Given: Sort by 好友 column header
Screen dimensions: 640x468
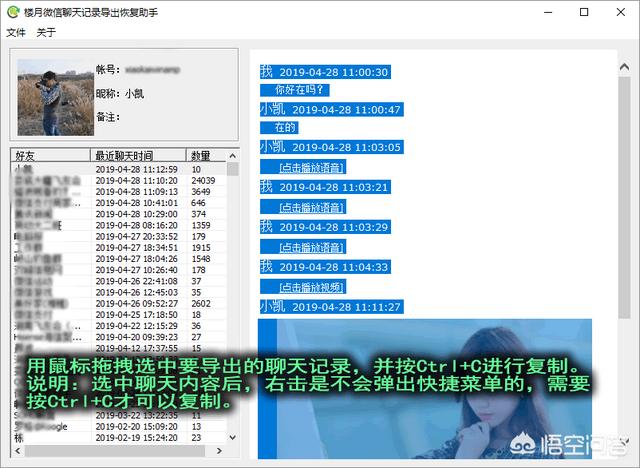Looking at the screenshot, I should tap(50, 155).
